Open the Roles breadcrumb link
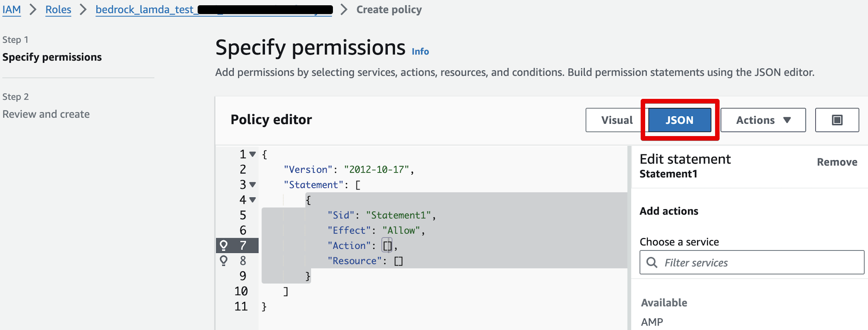The height and width of the screenshot is (330, 868). [x=58, y=9]
